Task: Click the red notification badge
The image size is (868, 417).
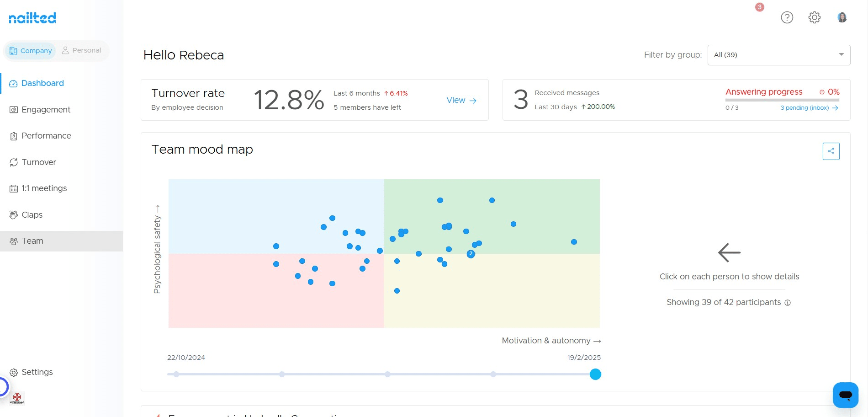Action: (759, 7)
